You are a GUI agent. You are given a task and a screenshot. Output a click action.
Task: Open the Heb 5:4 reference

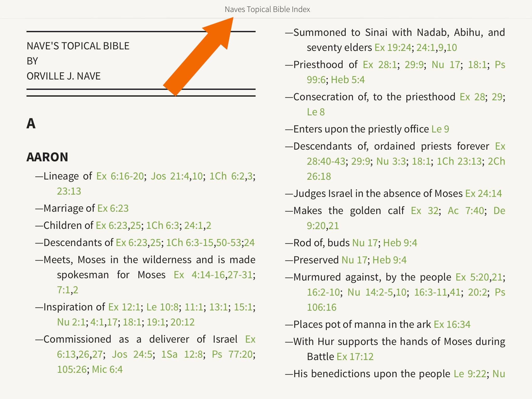[348, 80]
